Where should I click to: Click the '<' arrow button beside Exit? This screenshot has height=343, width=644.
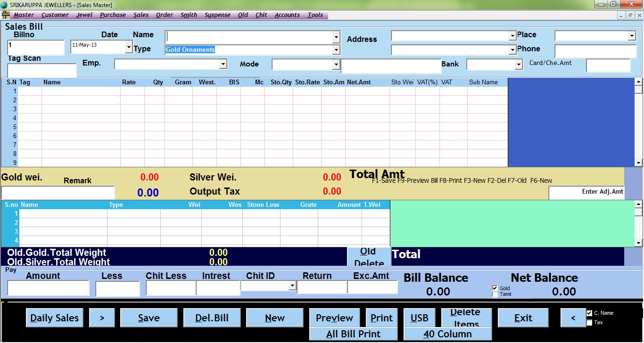[x=573, y=318]
